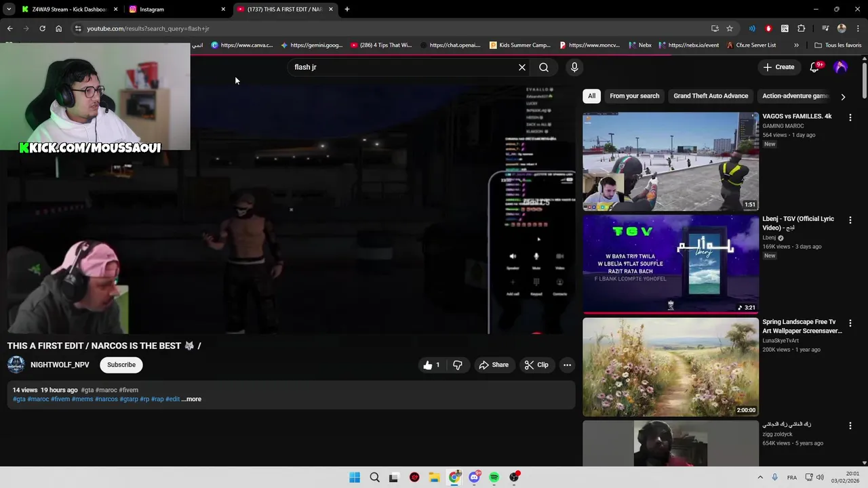
Task: Open a new browser tab
Action: (347, 9)
